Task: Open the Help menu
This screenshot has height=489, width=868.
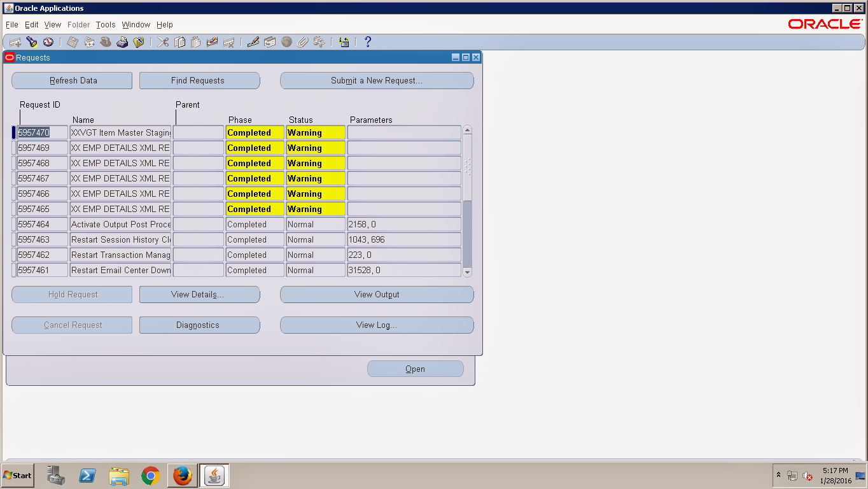Action: click(165, 25)
